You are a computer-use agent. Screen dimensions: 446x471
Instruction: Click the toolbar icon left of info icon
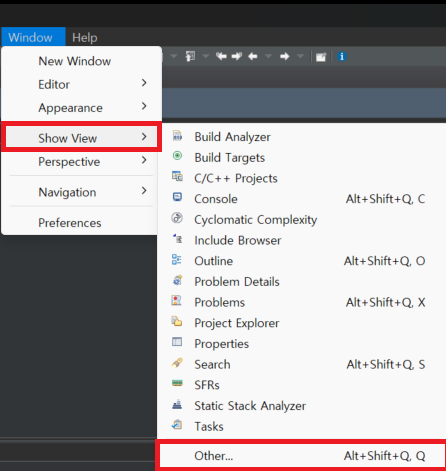(321, 57)
